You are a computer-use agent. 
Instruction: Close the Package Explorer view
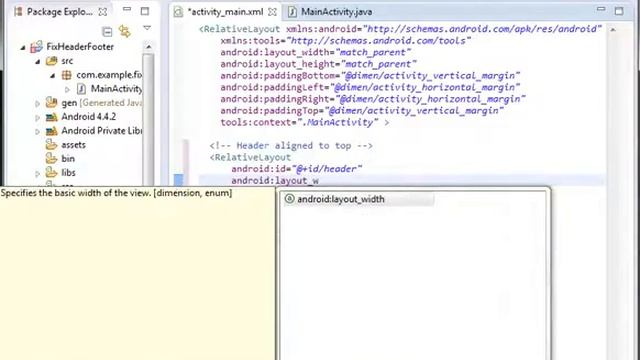[x=103, y=12]
